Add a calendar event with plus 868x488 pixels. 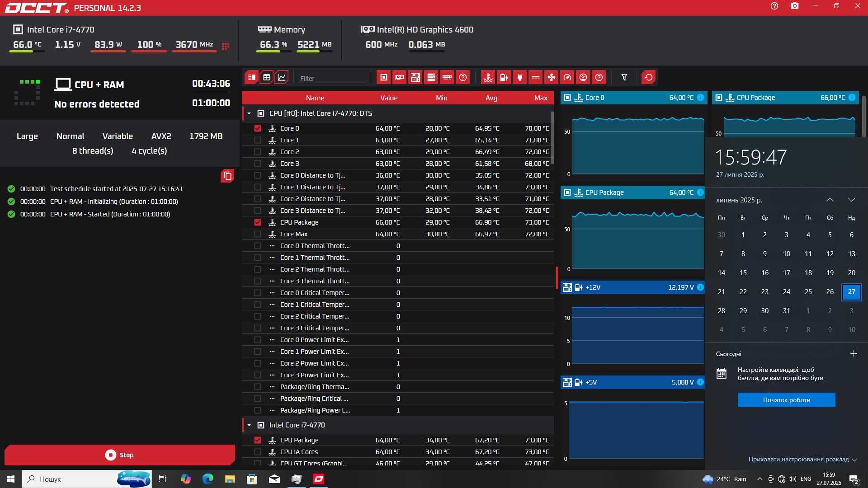854,354
